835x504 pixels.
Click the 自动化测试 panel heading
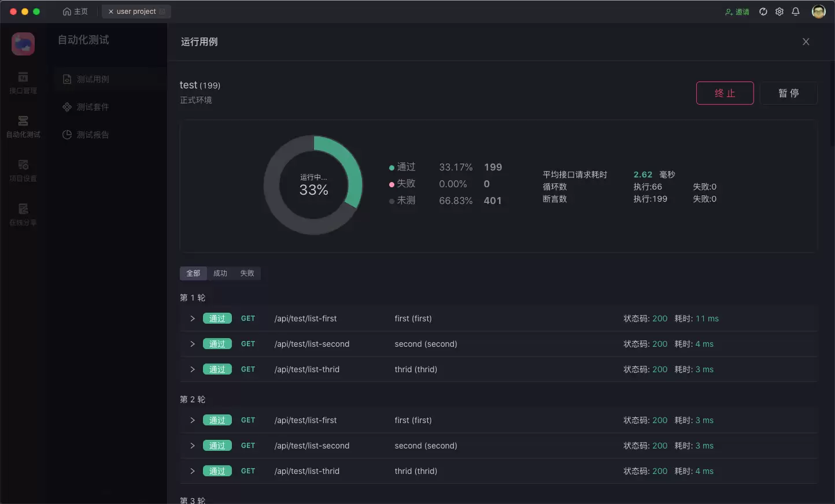pyautogui.click(x=83, y=40)
